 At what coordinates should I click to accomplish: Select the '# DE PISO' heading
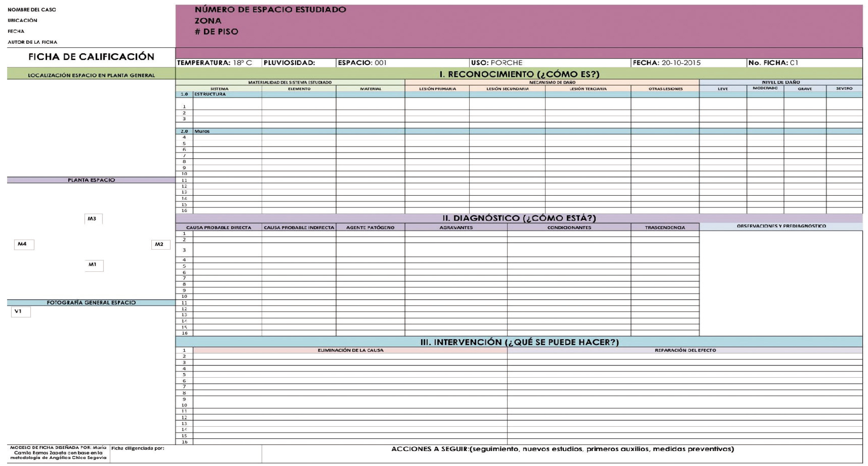[x=216, y=32]
